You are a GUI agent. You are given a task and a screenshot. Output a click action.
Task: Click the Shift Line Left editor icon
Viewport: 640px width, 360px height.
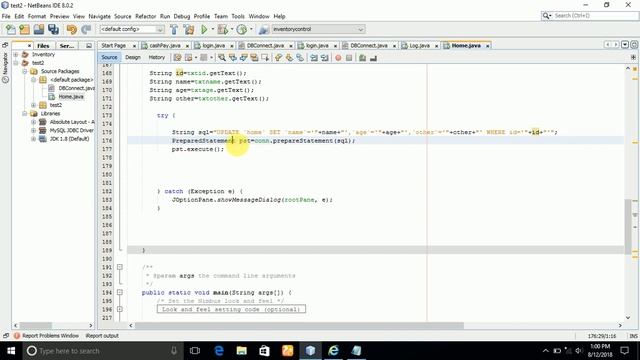point(314,58)
